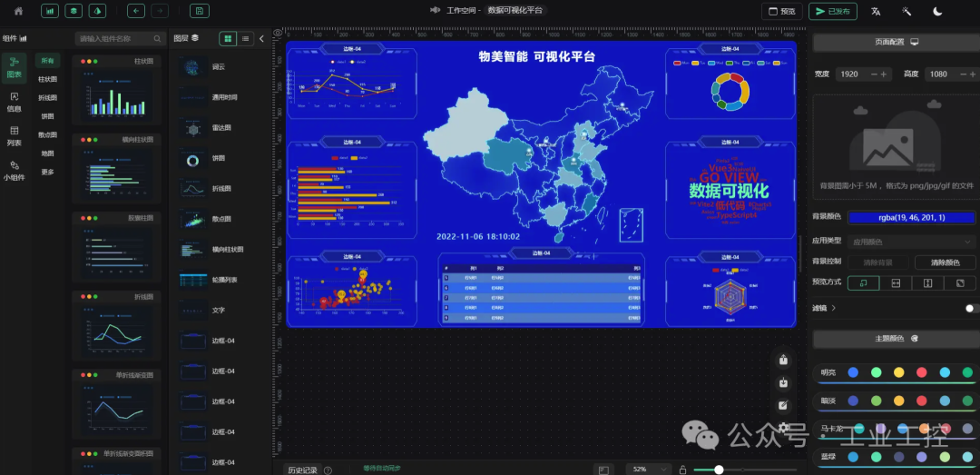Click the 已发布 published button
The image size is (980, 475).
click(832, 11)
